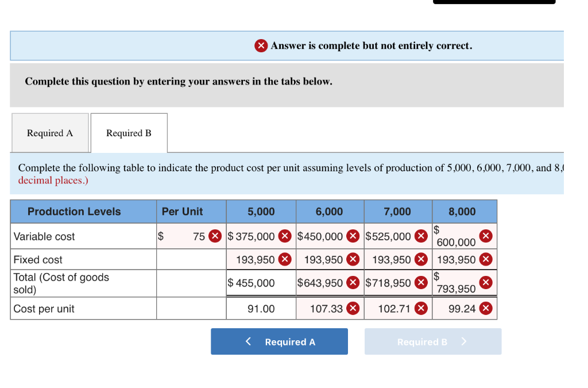
Task: Select Fixed cost field under 7,000 column
Action: 398,259
